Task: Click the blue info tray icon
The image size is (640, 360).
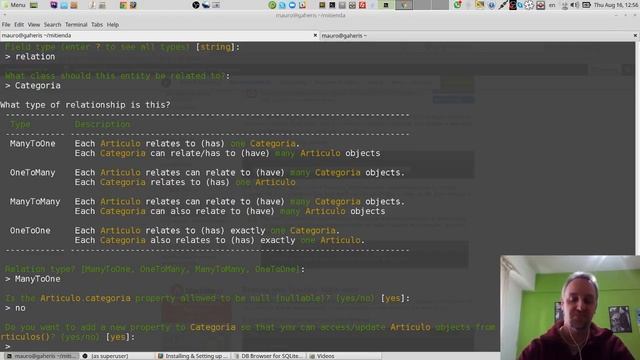Action: 491,5
